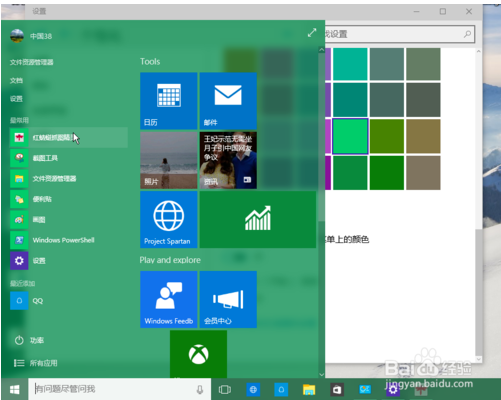This screenshot has width=501, height=400.
Task: Click the microphone icon in search box
Action: (x=200, y=389)
